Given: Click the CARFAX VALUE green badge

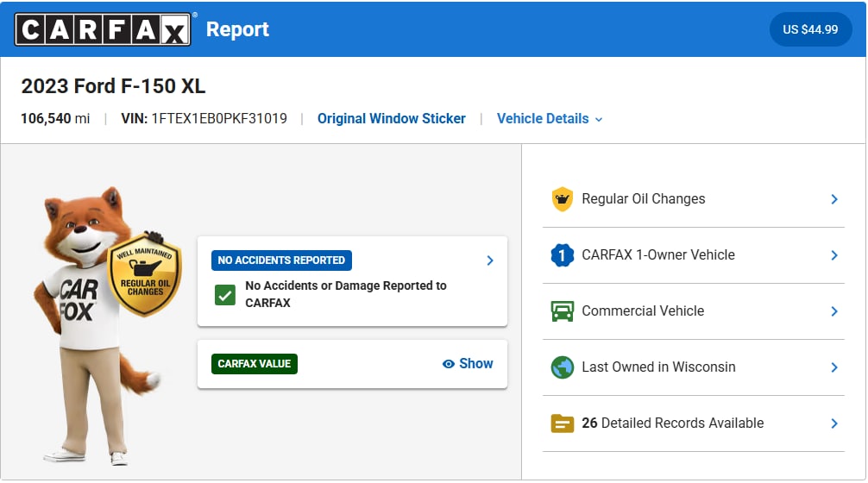Looking at the screenshot, I should (x=254, y=363).
